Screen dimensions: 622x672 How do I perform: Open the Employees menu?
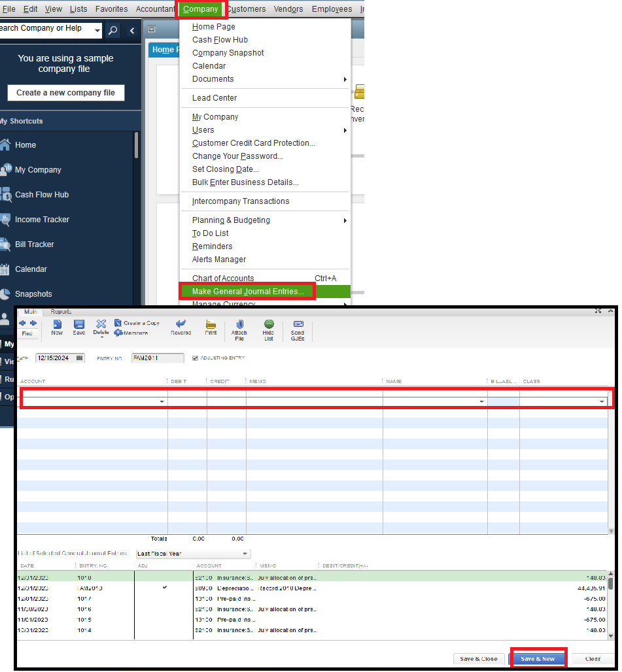click(x=332, y=9)
